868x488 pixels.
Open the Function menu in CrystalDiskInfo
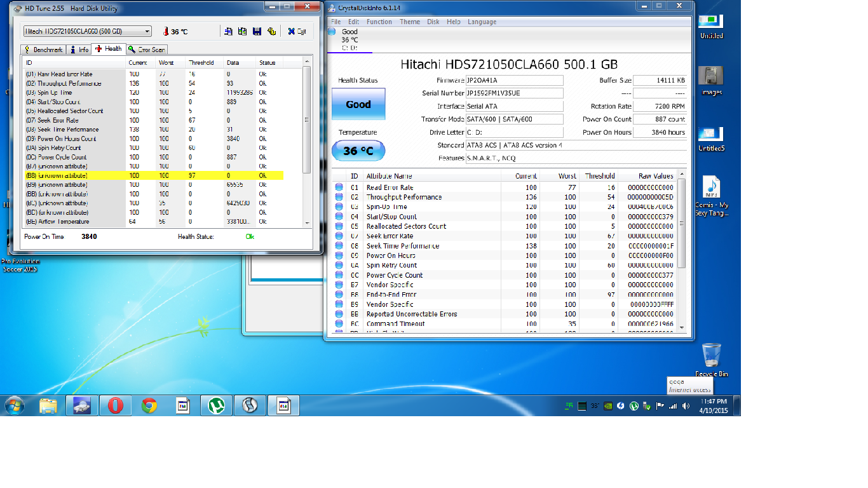(x=379, y=22)
